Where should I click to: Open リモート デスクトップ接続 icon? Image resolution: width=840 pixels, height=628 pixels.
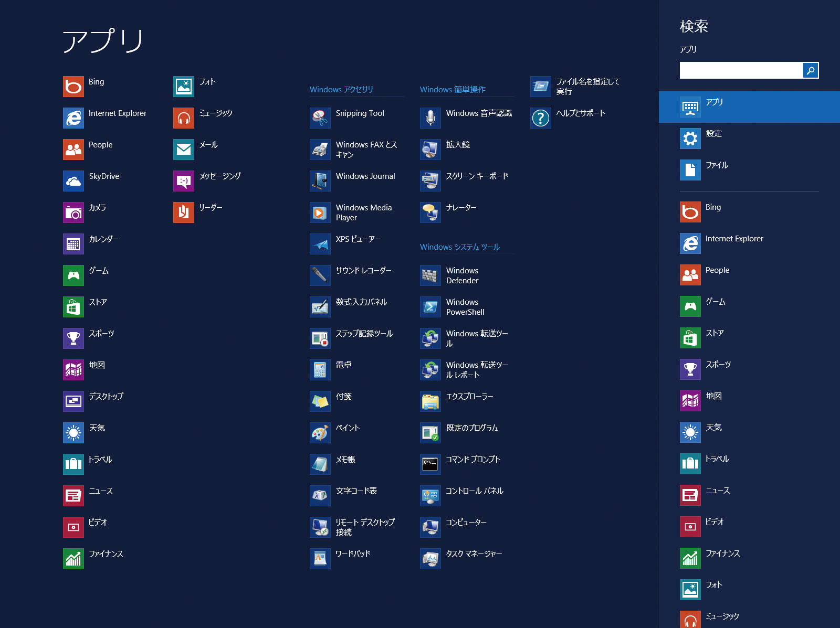point(320,527)
